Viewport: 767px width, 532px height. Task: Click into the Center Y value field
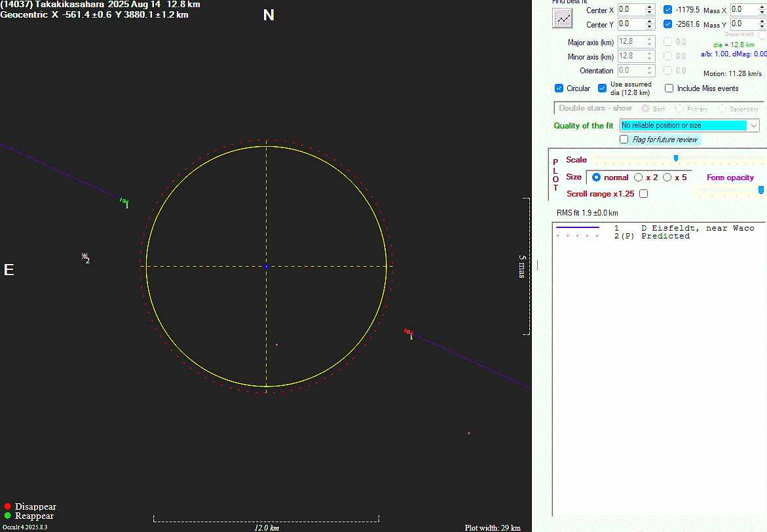click(631, 24)
